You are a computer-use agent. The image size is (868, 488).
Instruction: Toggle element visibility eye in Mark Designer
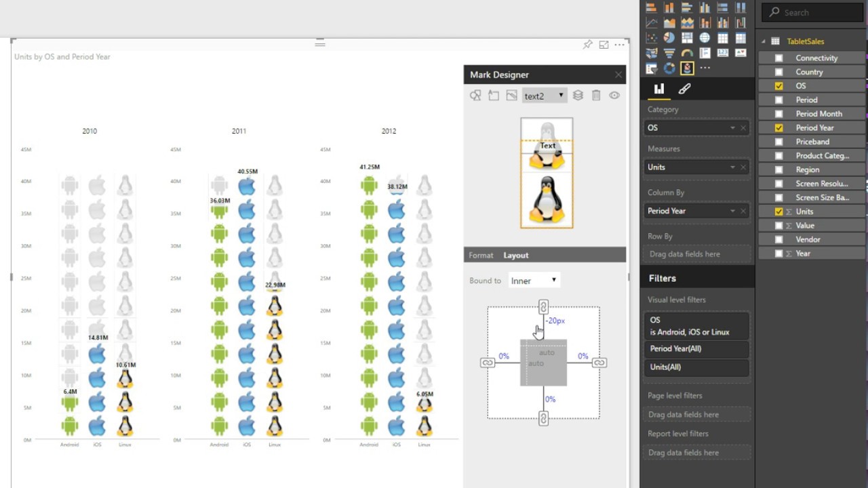coord(614,96)
